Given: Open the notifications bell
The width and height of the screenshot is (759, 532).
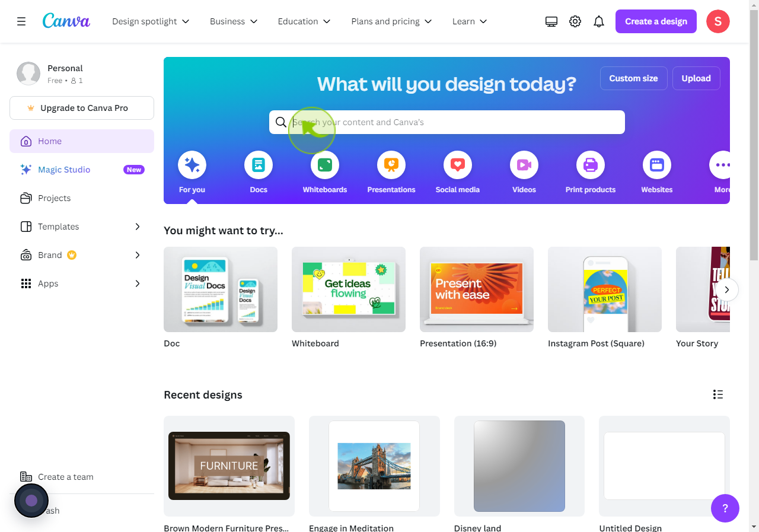Looking at the screenshot, I should [x=599, y=21].
